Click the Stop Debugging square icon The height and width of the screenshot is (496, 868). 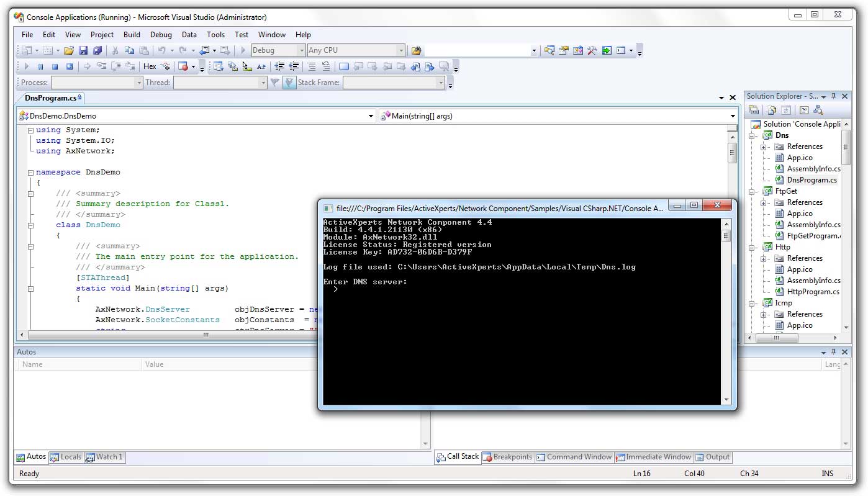coord(55,66)
